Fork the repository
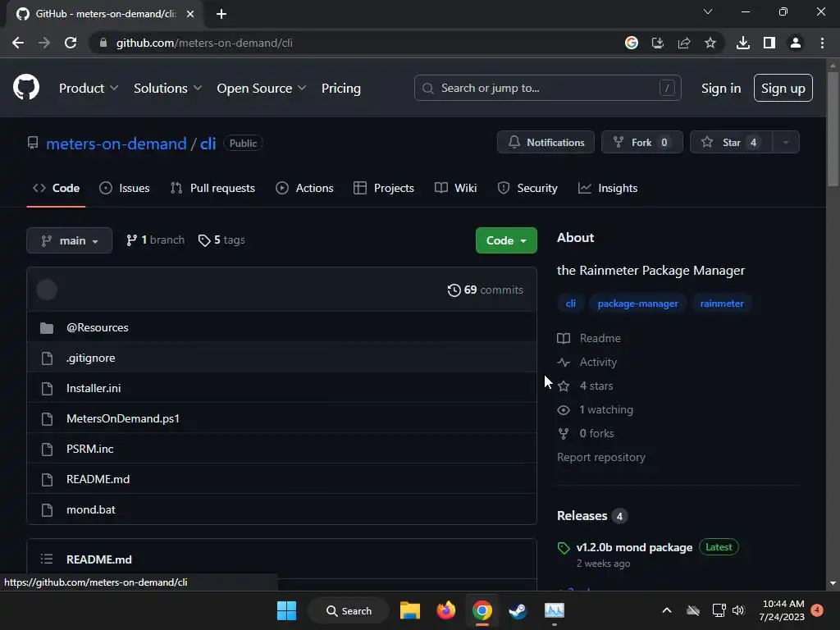The image size is (840, 630). pos(641,142)
